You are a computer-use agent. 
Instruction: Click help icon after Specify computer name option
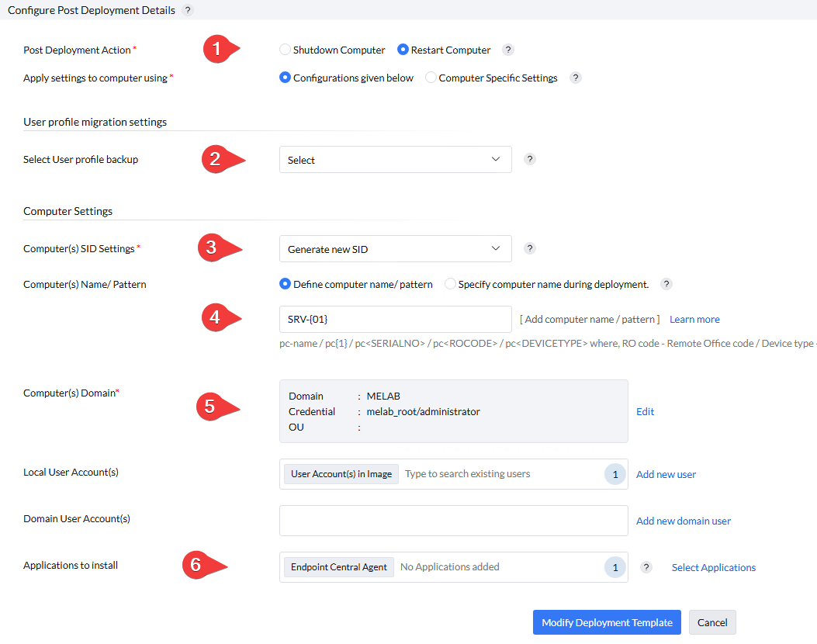coord(666,284)
